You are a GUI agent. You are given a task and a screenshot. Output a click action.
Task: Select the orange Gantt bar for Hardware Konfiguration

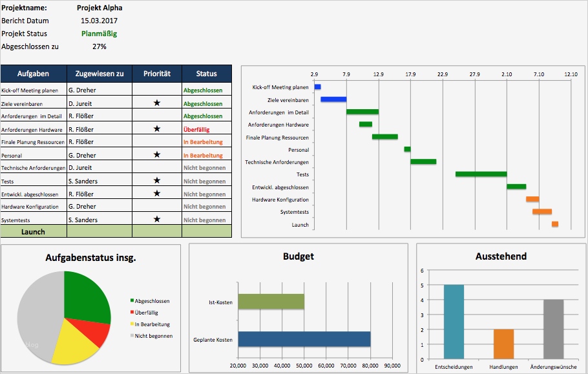click(x=532, y=200)
